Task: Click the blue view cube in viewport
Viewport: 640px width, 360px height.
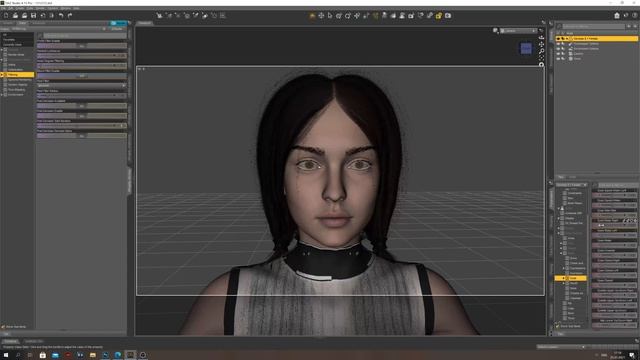Action: (526, 48)
